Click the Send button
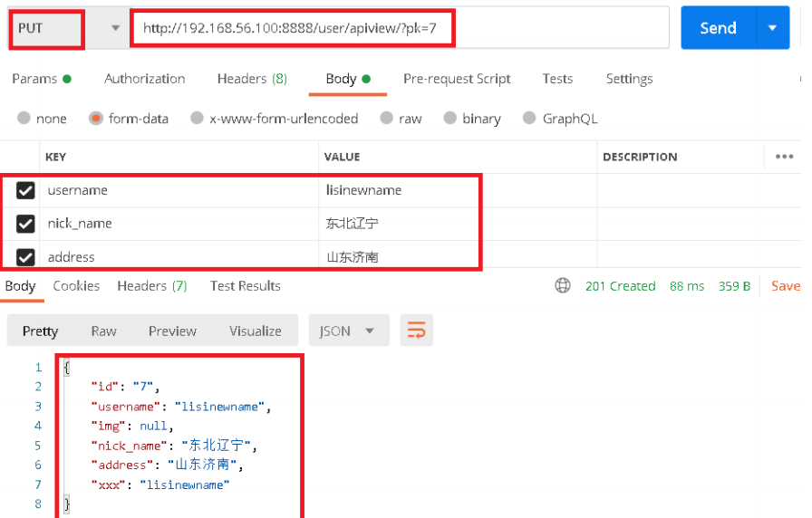812x518 pixels. (x=719, y=28)
